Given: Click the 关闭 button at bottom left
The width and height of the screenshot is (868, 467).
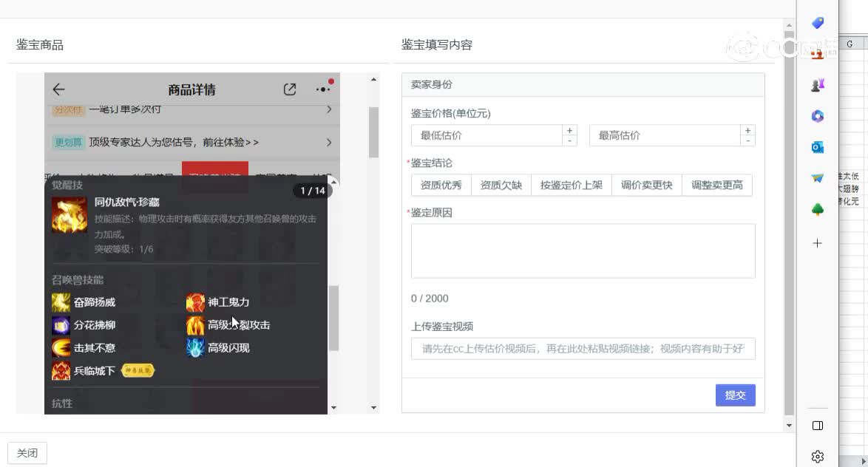Looking at the screenshot, I should click(27, 452).
